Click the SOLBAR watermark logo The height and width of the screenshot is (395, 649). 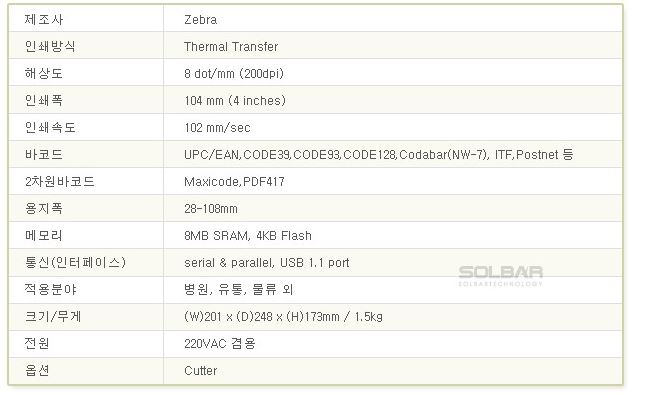click(500, 276)
